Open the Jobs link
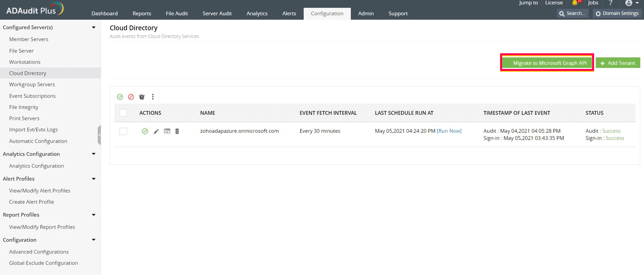The image size is (644, 275). (593, 3)
